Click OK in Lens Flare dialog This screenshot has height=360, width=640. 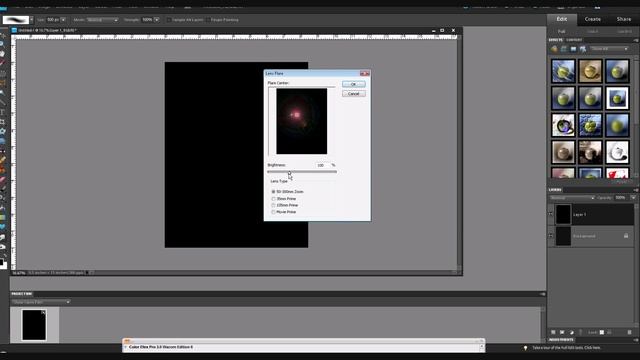pos(353,84)
